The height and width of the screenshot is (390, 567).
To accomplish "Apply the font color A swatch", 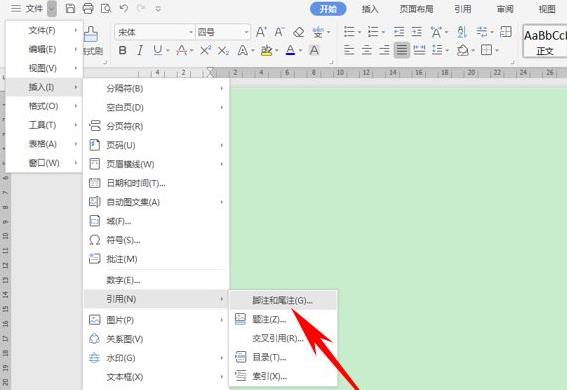I will [290, 50].
